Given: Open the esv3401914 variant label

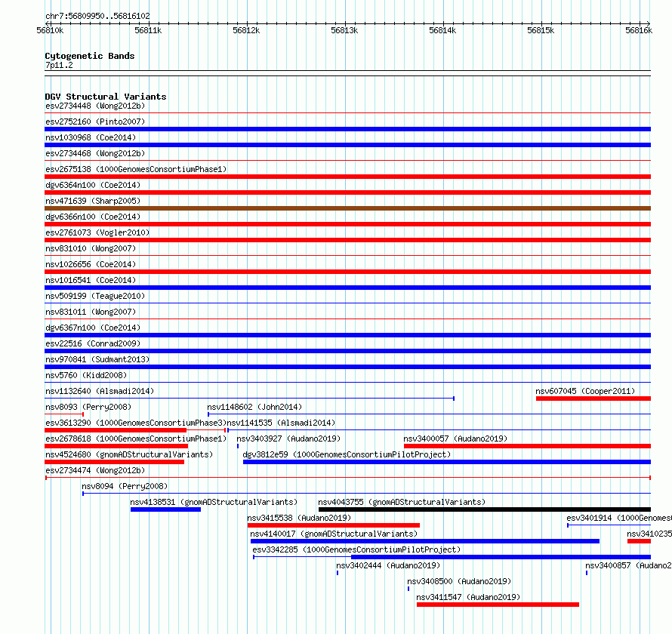Looking at the screenshot, I should [619, 518].
